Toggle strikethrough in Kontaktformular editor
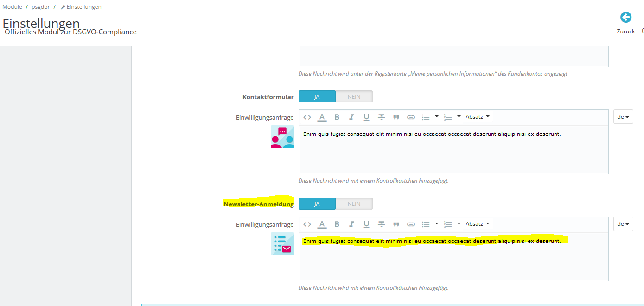This screenshot has height=306, width=644. pyautogui.click(x=381, y=117)
